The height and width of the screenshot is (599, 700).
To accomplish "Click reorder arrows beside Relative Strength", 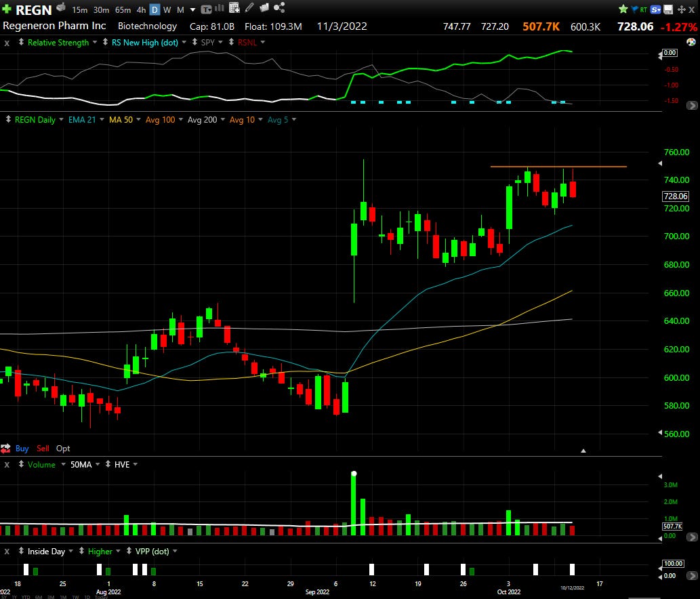I will pyautogui.click(x=21, y=42).
